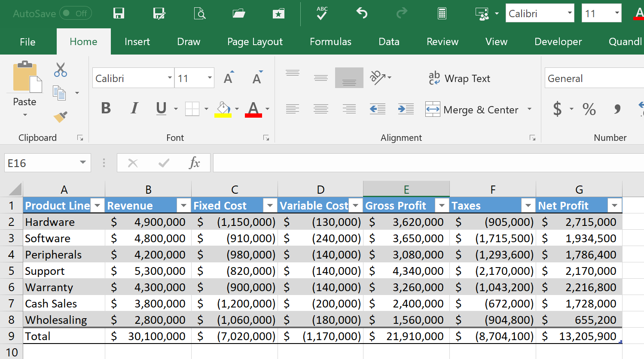Toggle Italic formatting
Viewport: 644px width, 359px height.
coord(134,108)
